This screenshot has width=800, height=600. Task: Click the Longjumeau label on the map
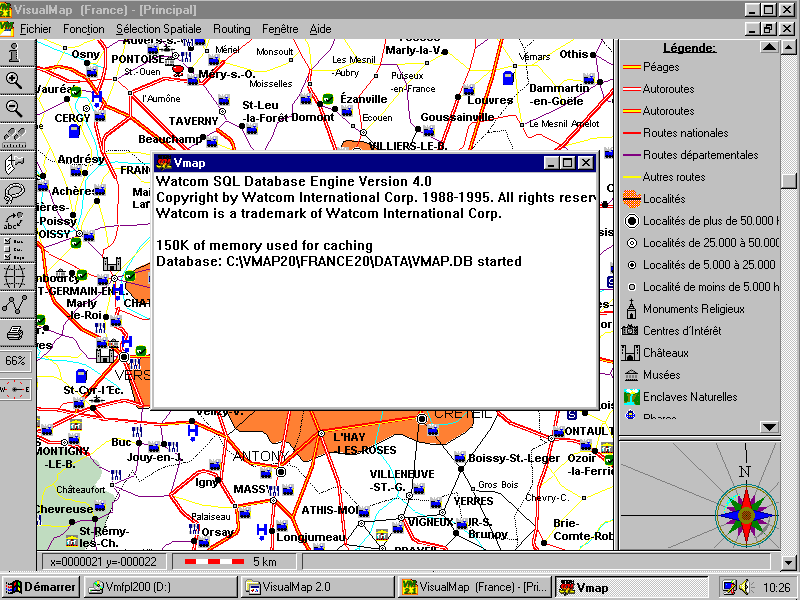click(311, 537)
